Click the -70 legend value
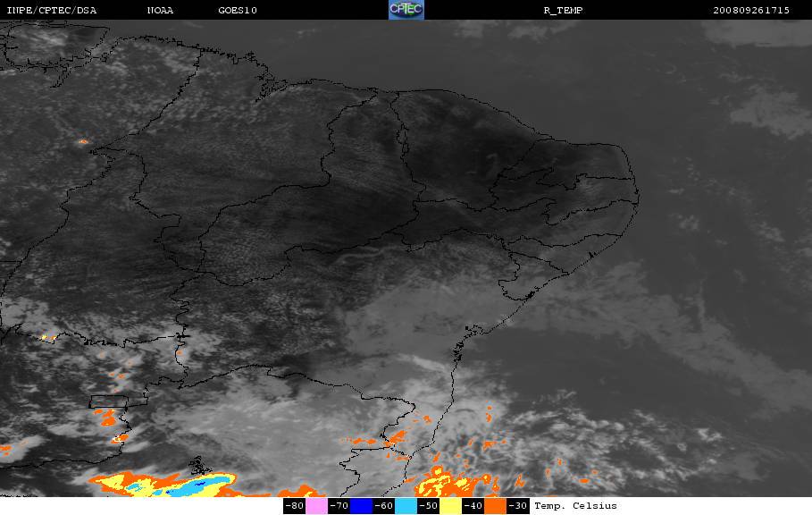812x515 pixels. 339,506
